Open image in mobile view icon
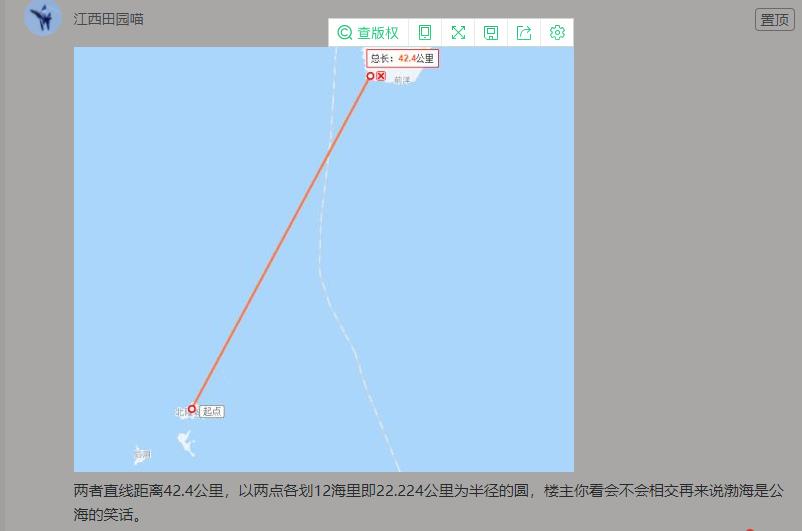The image size is (802, 531). (425, 33)
